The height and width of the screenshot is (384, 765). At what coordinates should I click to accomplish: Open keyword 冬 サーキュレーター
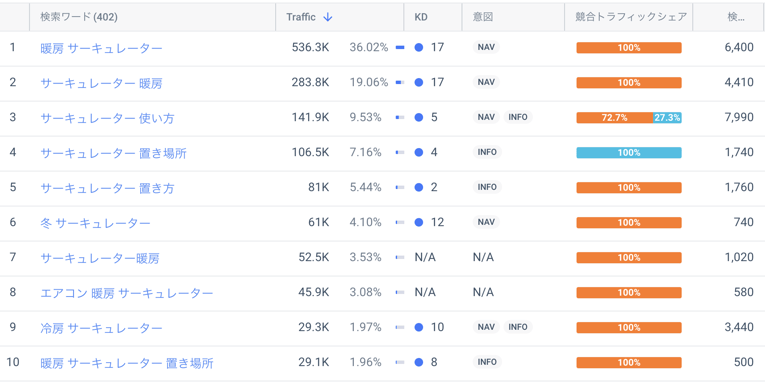point(95,223)
